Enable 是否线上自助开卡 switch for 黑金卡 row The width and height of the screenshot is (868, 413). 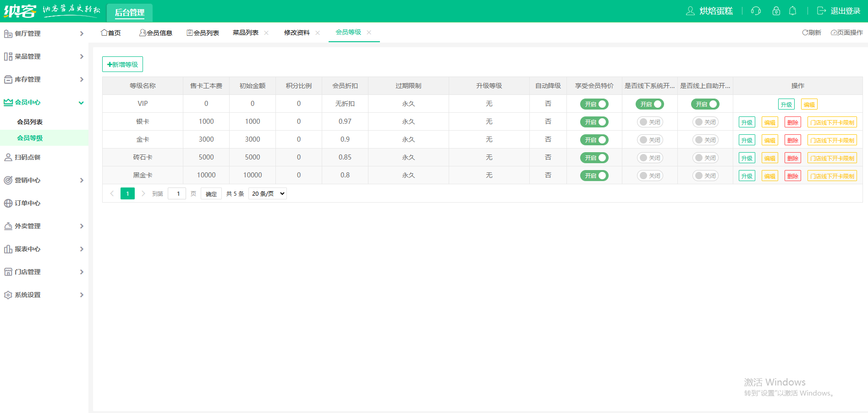click(705, 176)
